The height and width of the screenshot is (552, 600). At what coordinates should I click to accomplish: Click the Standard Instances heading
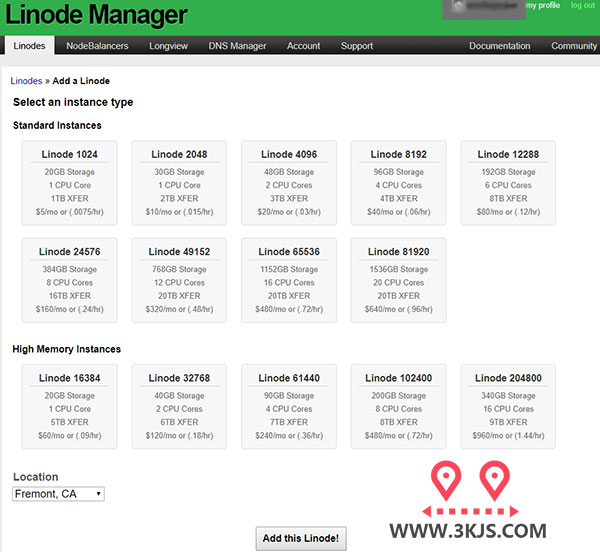[57, 125]
